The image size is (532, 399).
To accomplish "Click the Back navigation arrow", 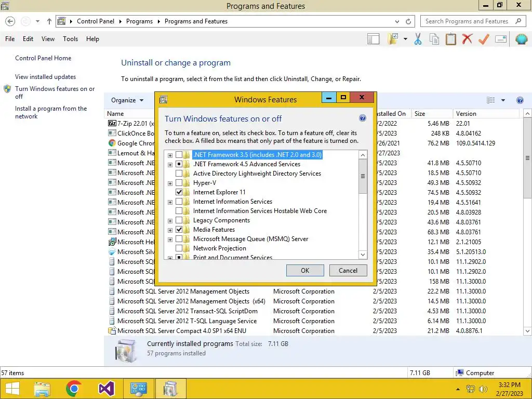I will (x=10, y=21).
